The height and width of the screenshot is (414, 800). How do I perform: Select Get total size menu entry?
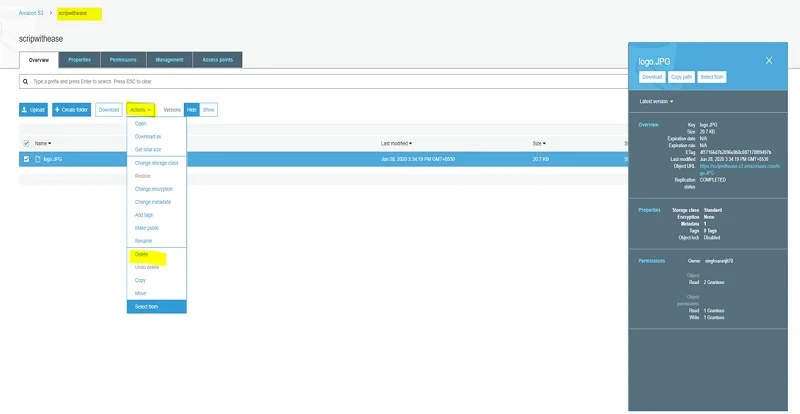(148, 150)
